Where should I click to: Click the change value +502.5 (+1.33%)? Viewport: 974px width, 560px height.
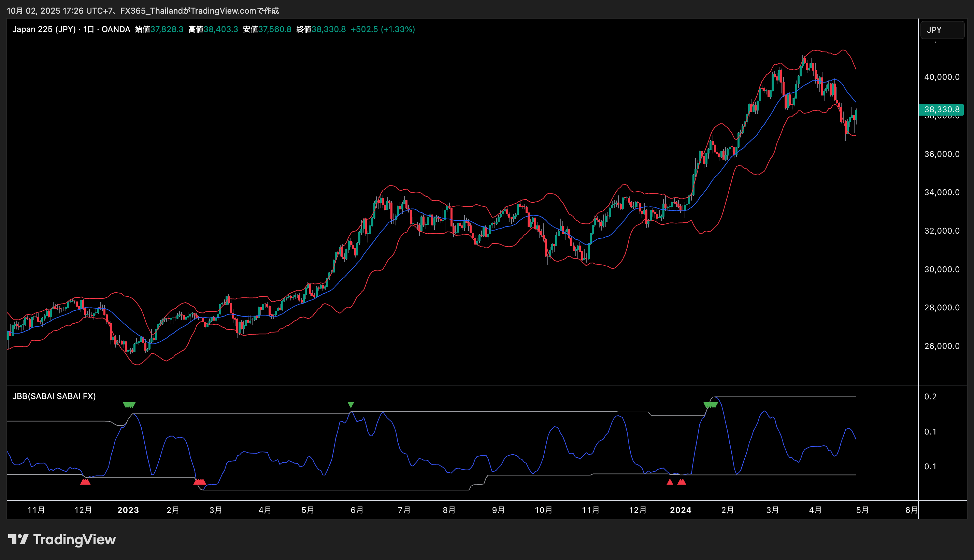click(x=383, y=29)
